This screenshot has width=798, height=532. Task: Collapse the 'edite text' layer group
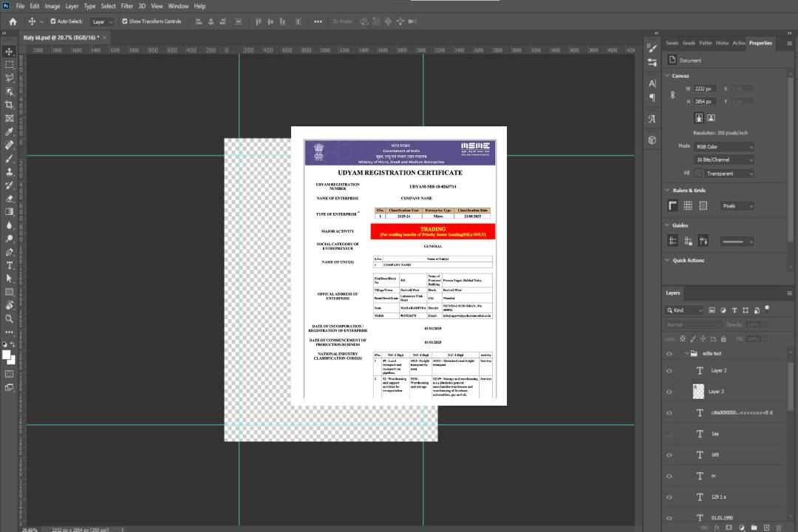point(686,353)
